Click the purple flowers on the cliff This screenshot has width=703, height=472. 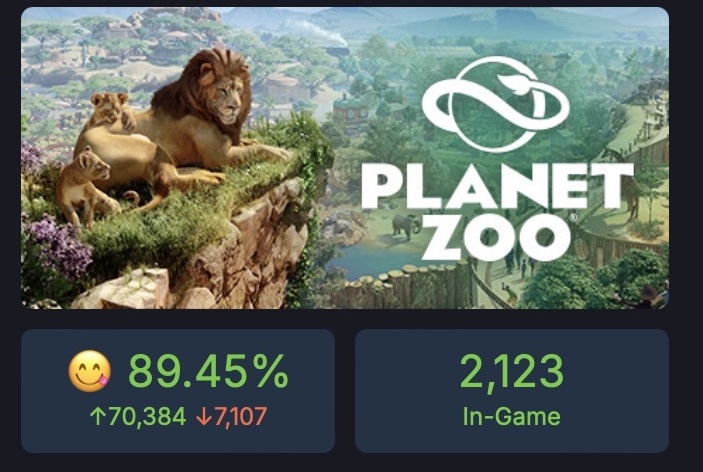pyautogui.click(x=57, y=246)
